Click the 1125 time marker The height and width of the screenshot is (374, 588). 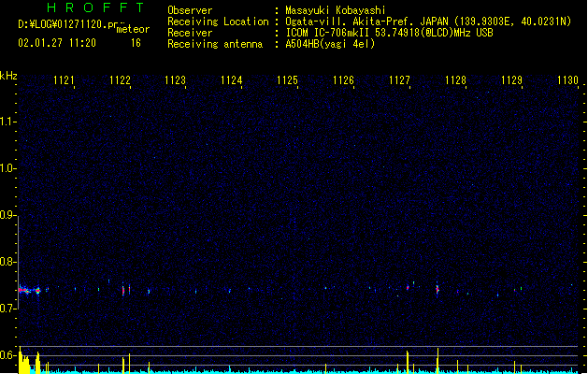[287, 80]
